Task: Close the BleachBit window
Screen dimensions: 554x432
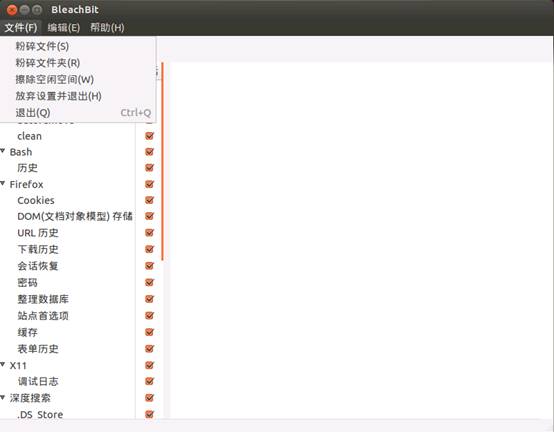Action: click(12, 10)
